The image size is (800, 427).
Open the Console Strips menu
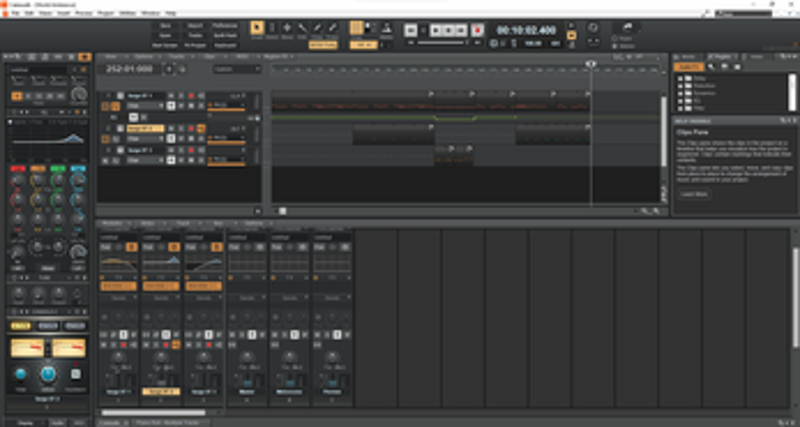(x=149, y=223)
